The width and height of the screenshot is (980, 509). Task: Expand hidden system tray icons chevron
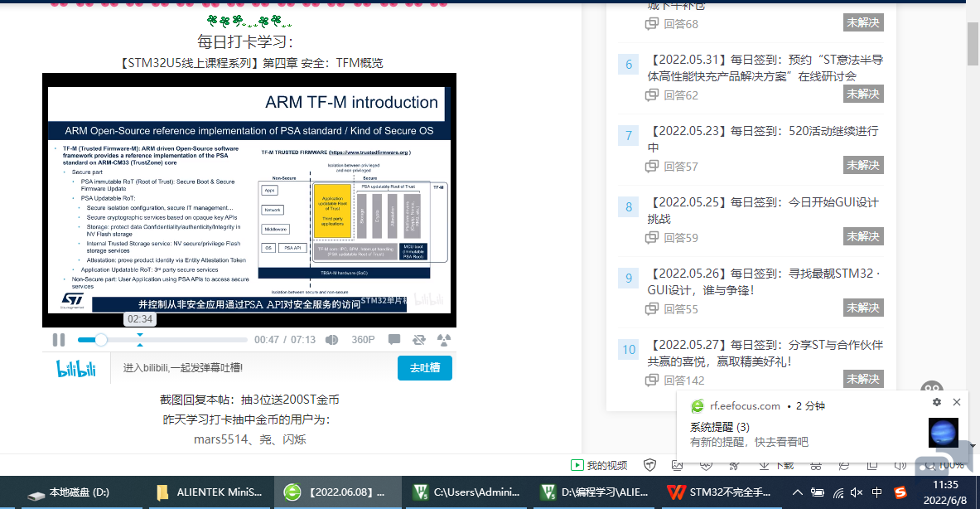pos(798,492)
